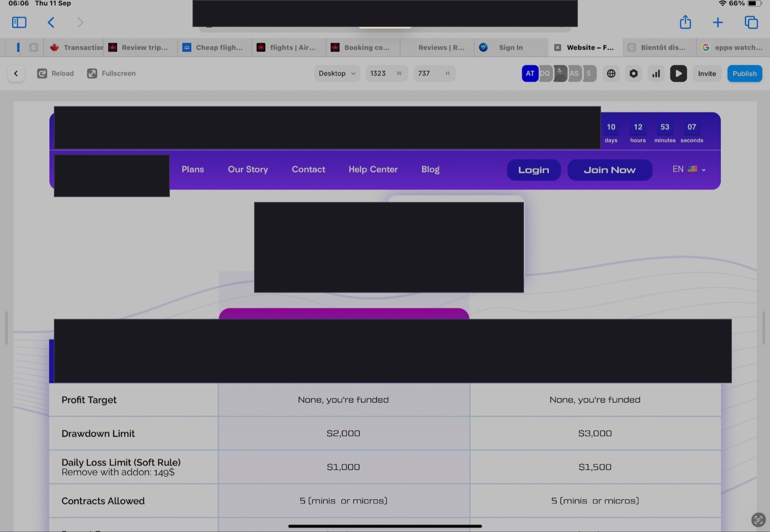Viewport: 770px width, 532px height.
Task: Switch to the oppo watch tab
Action: 733,48
